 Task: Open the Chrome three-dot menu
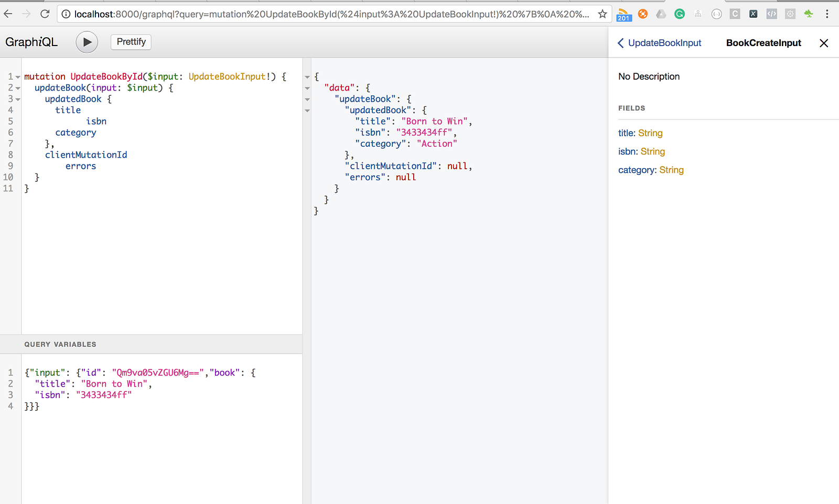(x=827, y=14)
